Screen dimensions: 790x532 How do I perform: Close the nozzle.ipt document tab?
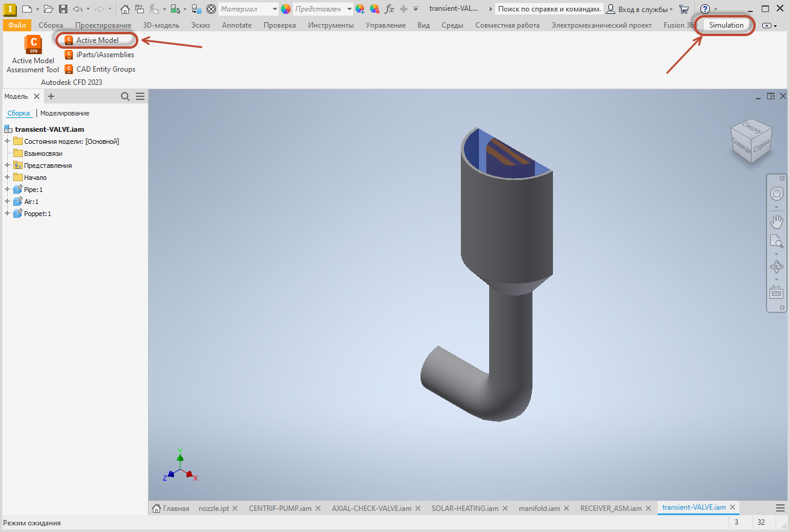pos(235,508)
